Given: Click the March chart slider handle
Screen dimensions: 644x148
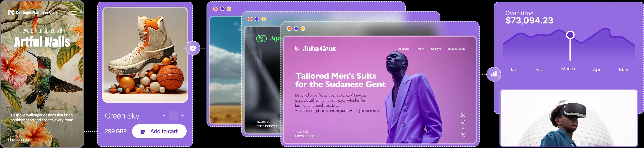Looking at the screenshot, I should [x=570, y=35].
